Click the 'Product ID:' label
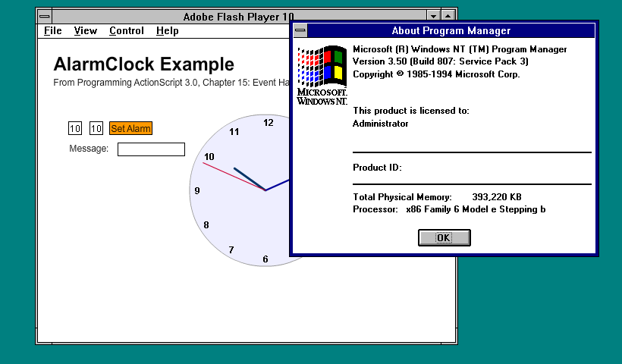Viewport: 622px width, 364px height. click(377, 168)
